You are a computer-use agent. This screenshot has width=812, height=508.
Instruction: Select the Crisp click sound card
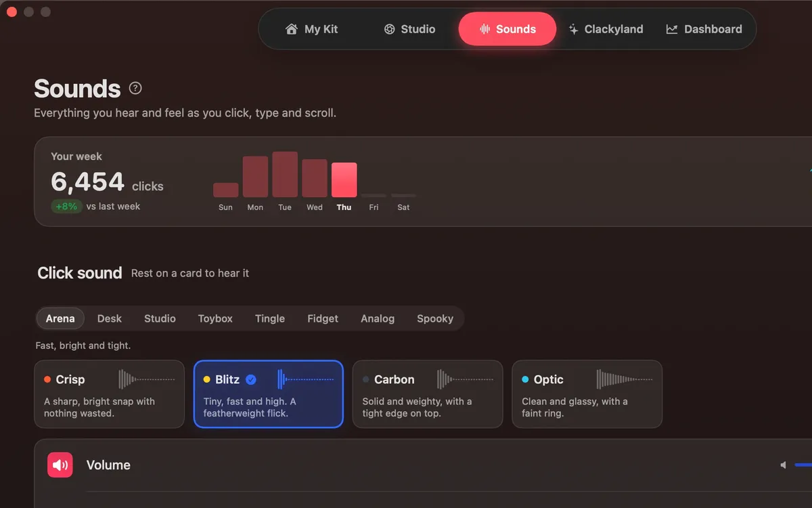point(109,394)
